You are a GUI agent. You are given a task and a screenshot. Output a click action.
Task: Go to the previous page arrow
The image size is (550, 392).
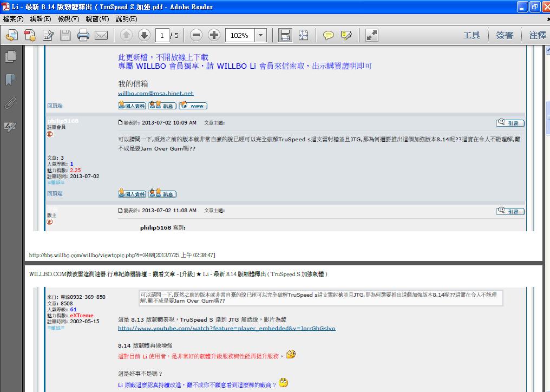(126, 36)
